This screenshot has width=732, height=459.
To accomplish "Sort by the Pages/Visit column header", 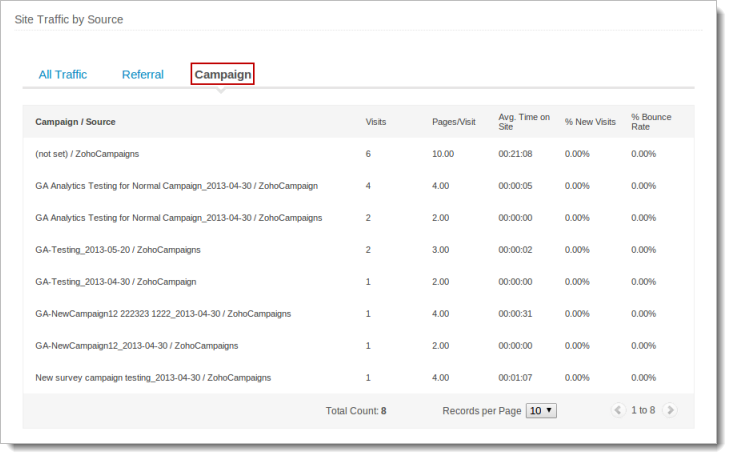I will [454, 122].
